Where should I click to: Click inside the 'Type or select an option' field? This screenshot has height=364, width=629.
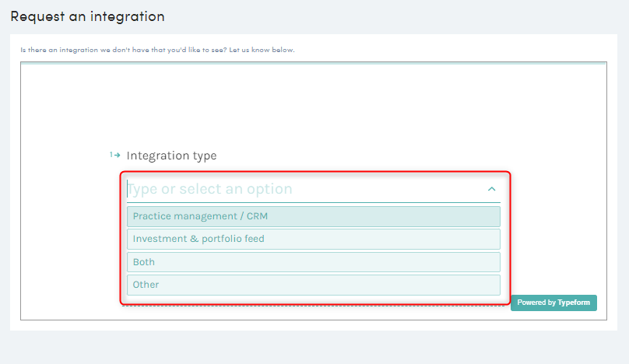(x=296, y=189)
